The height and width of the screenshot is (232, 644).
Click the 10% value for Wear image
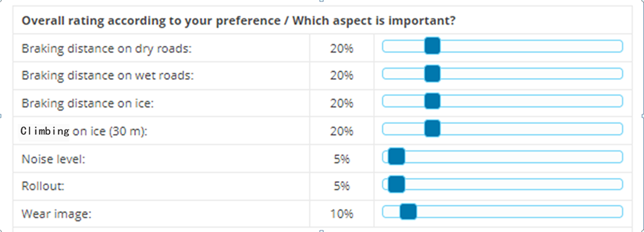coord(342,215)
